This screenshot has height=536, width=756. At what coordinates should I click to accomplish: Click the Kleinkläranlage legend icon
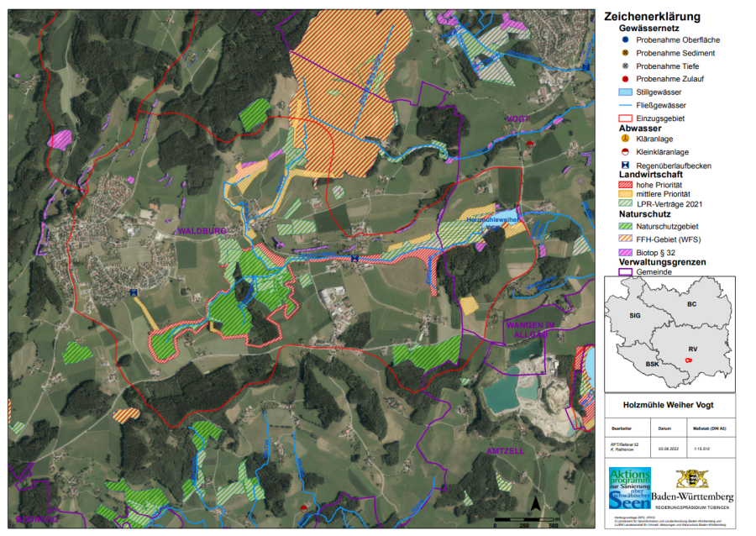(x=625, y=152)
